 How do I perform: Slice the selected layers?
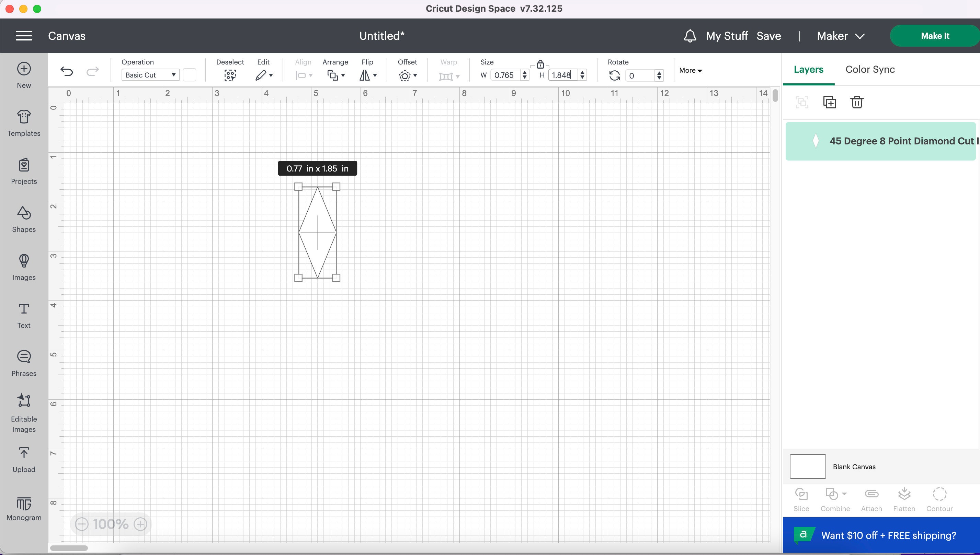[801, 499]
